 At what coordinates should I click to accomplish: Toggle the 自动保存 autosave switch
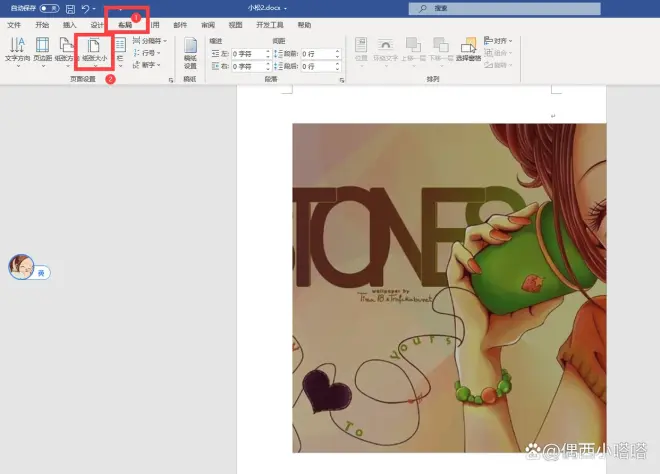click(49, 8)
